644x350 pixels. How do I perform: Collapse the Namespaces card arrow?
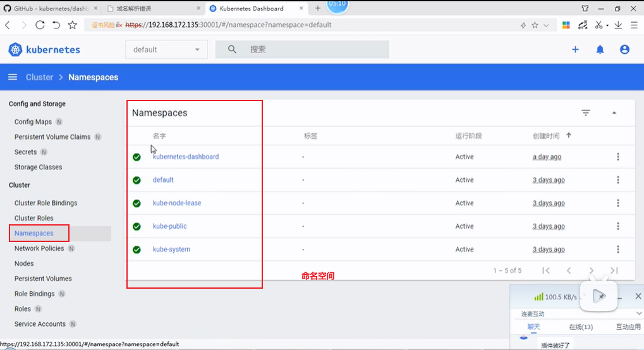pyautogui.click(x=614, y=112)
